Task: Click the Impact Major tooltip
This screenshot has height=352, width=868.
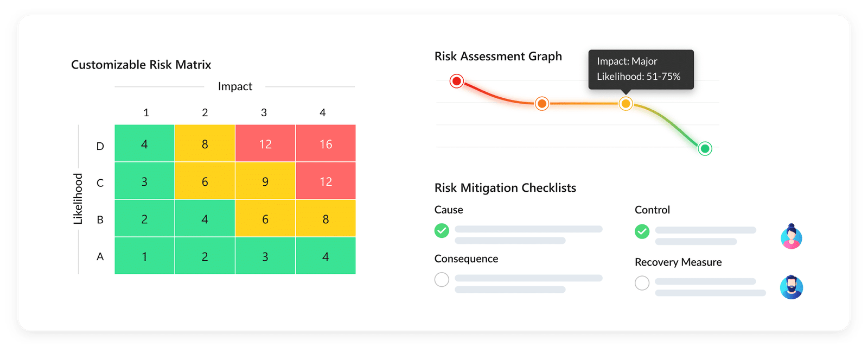Action: coord(641,69)
